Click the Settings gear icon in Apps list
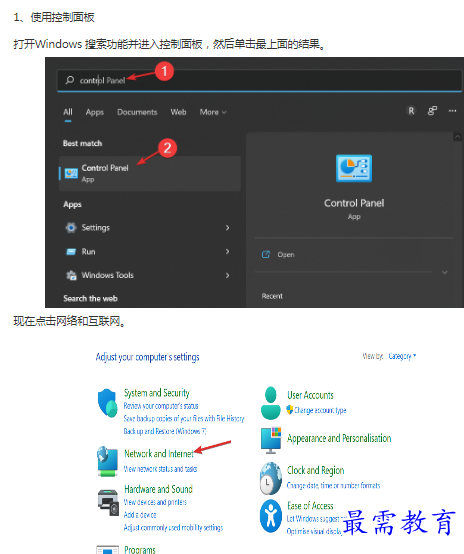The width and height of the screenshot is (464, 554). pyautogui.click(x=71, y=228)
